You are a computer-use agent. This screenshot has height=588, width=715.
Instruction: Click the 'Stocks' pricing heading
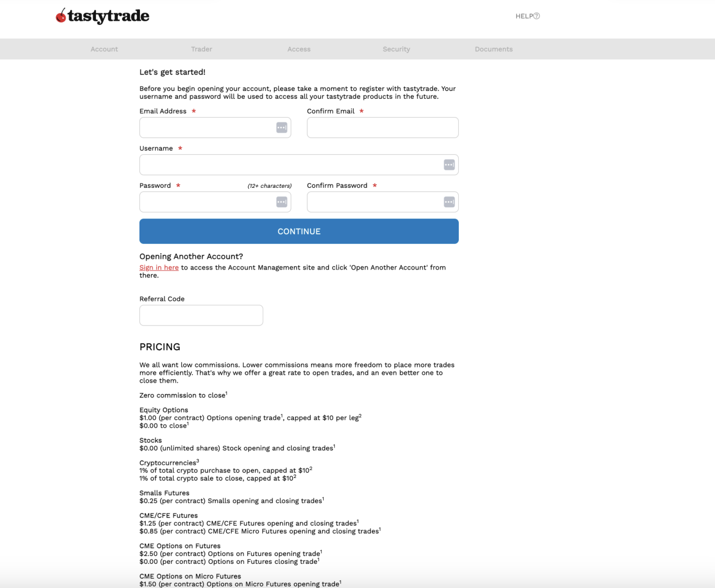point(150,440)
